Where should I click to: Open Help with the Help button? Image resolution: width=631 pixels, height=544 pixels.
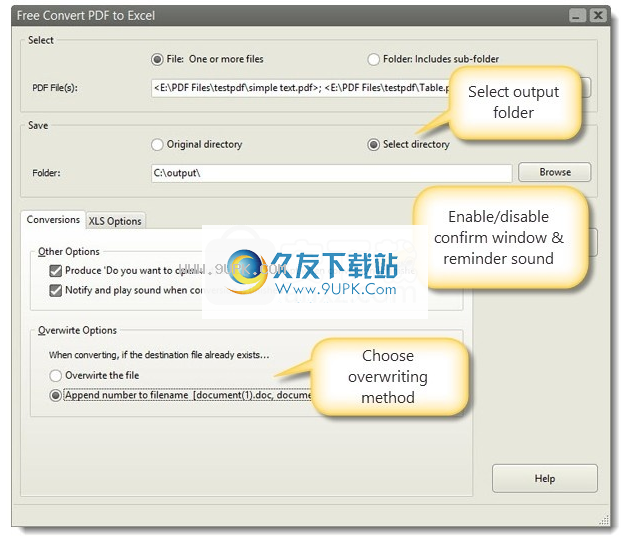tap(544, 478)
